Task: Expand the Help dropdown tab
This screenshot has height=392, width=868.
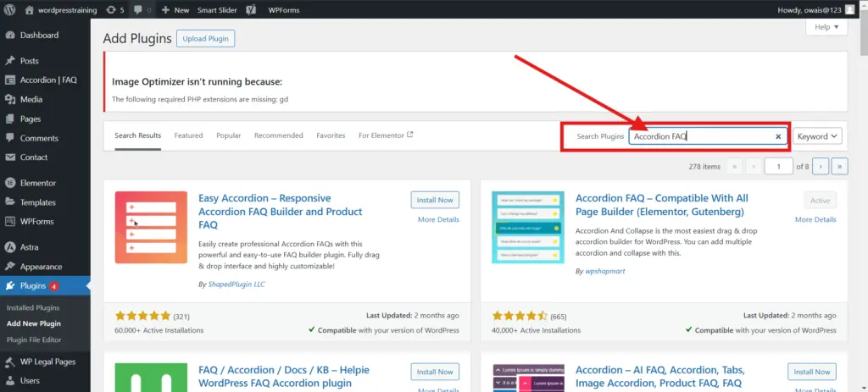Action: 826,26
